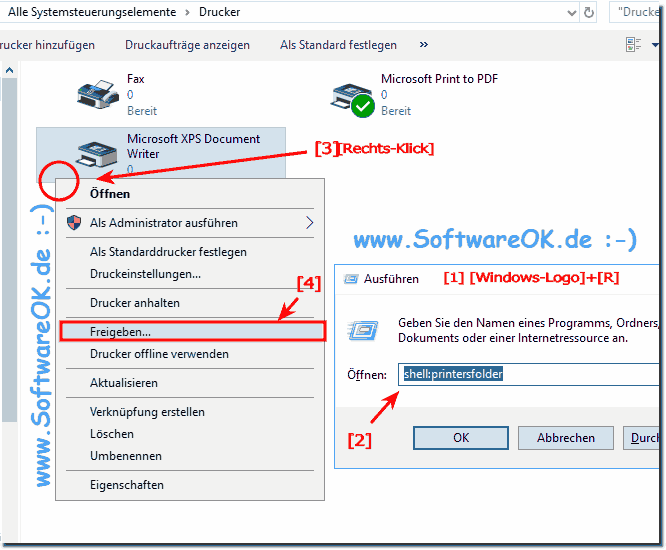Click the Bereit status under Print to PDF

pyautogui.click(x=396, y=111)
